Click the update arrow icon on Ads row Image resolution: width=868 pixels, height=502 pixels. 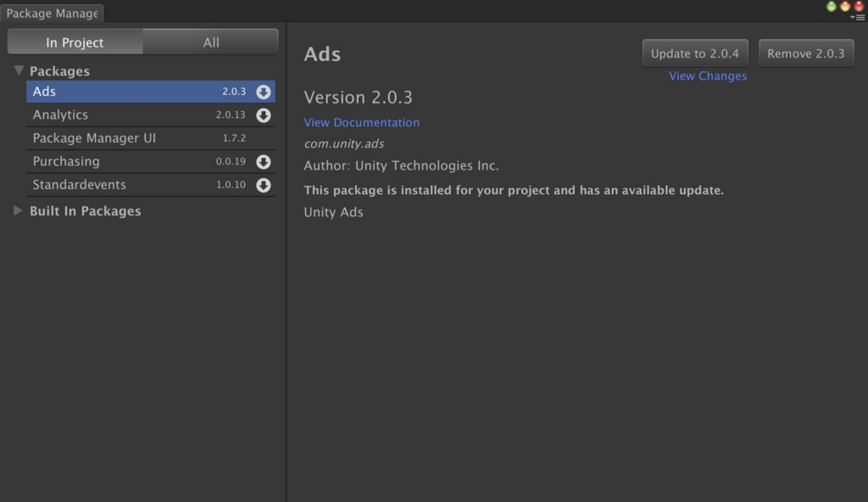coord(264,92)
